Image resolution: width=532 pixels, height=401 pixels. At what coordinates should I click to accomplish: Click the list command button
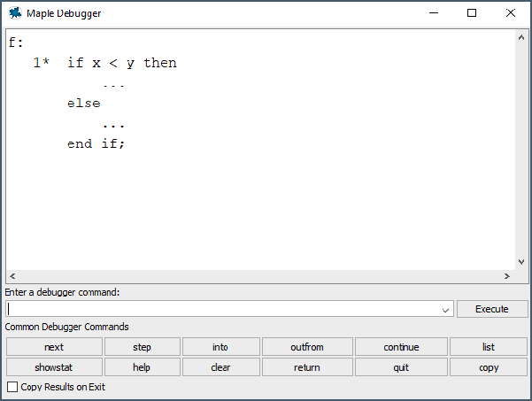(489, 347)
